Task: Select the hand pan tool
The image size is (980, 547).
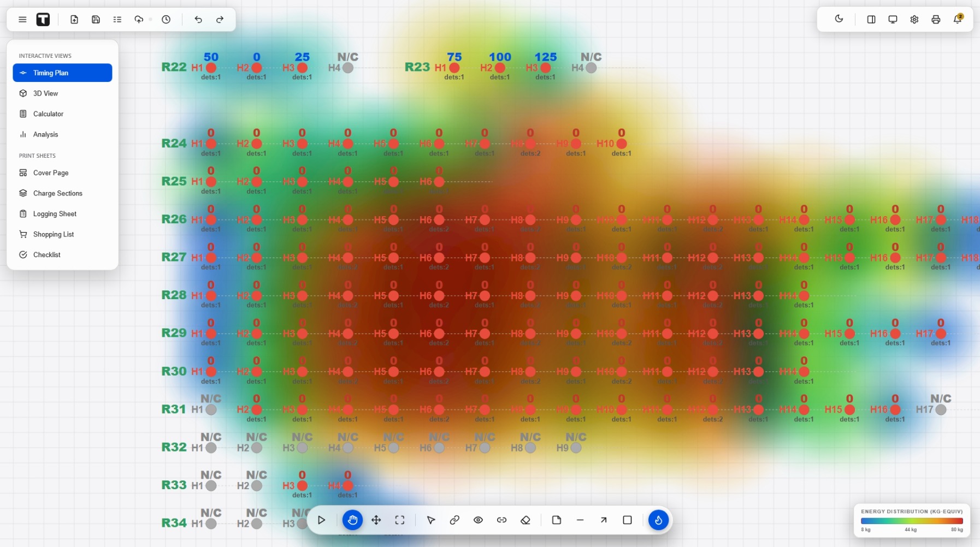Action: (352, 520)
